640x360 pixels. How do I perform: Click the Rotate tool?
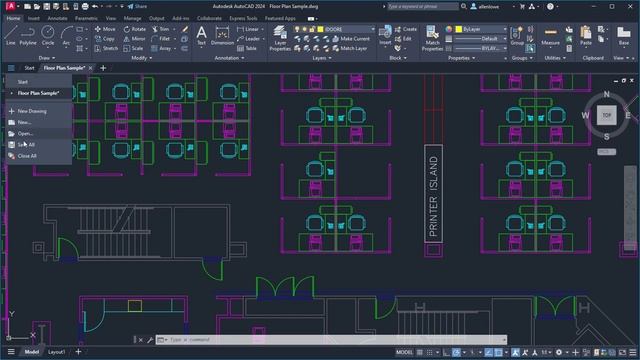[134, 29]
